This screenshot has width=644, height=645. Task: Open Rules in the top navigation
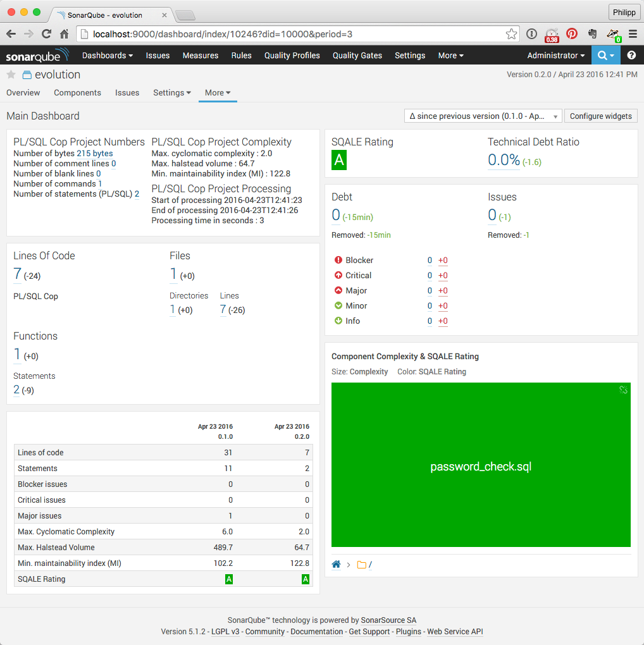(x=241, y=55)
